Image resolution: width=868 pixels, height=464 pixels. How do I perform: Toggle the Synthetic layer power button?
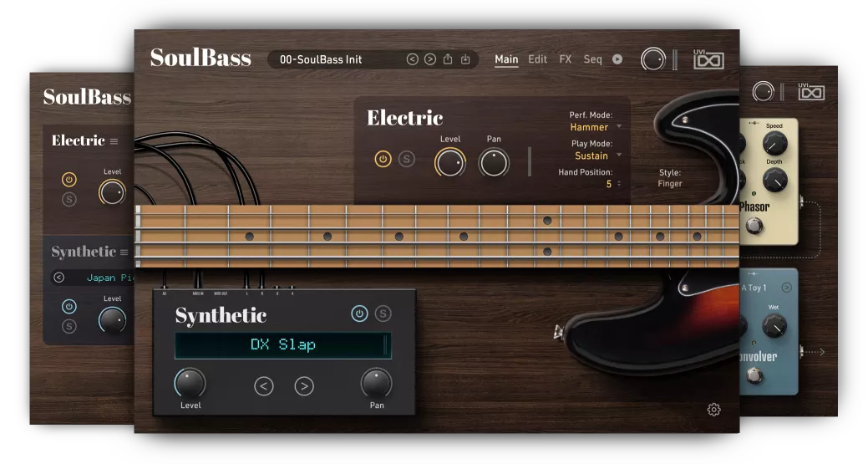click(x=359, y=314)
